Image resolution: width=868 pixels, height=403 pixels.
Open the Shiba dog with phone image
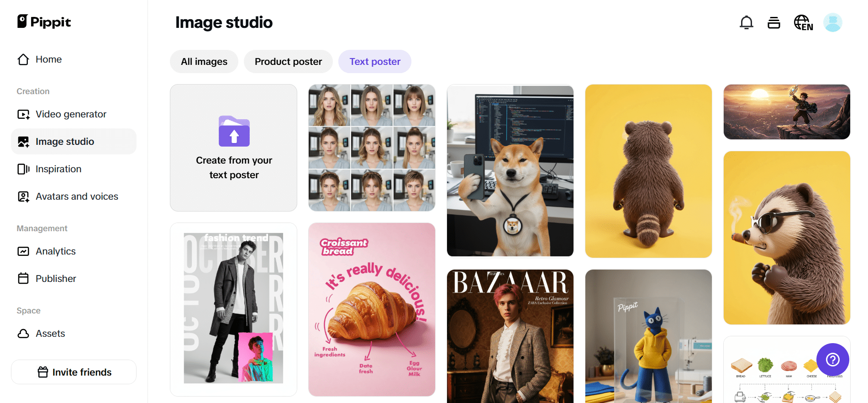(510, 171)
